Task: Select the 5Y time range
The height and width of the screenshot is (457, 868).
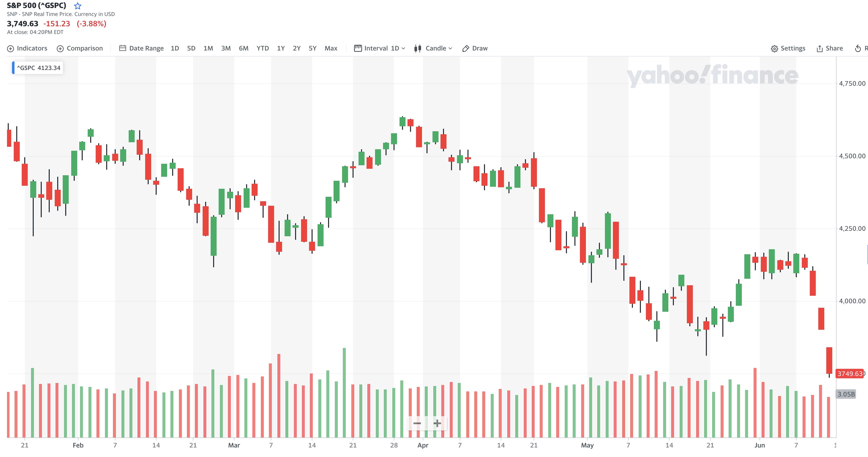Action: pos(312,48)
